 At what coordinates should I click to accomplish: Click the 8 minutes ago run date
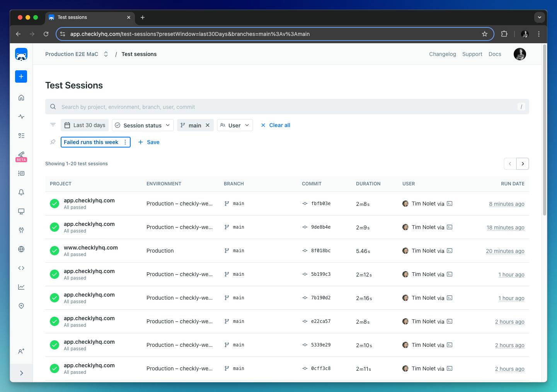coord(507,204)
